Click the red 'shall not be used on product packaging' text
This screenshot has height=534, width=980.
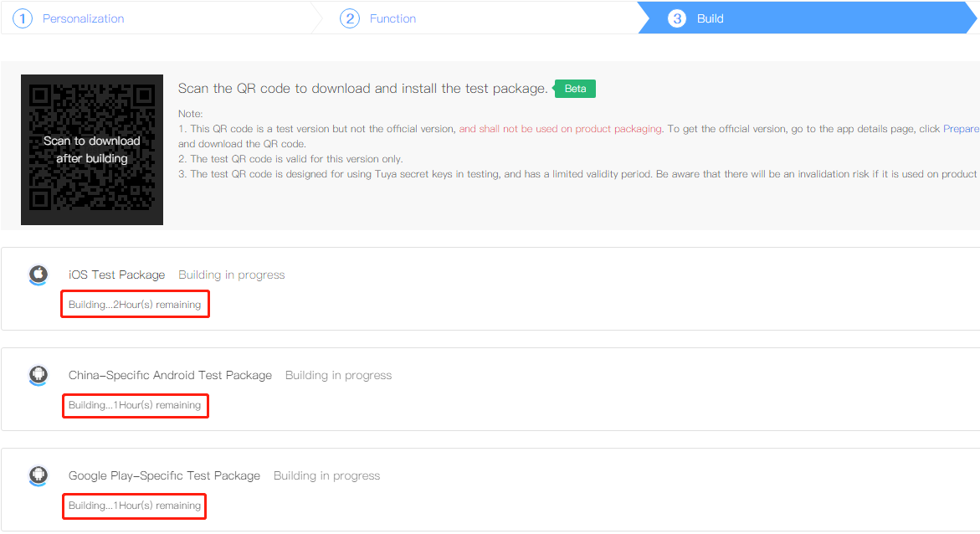click(561, 129)
